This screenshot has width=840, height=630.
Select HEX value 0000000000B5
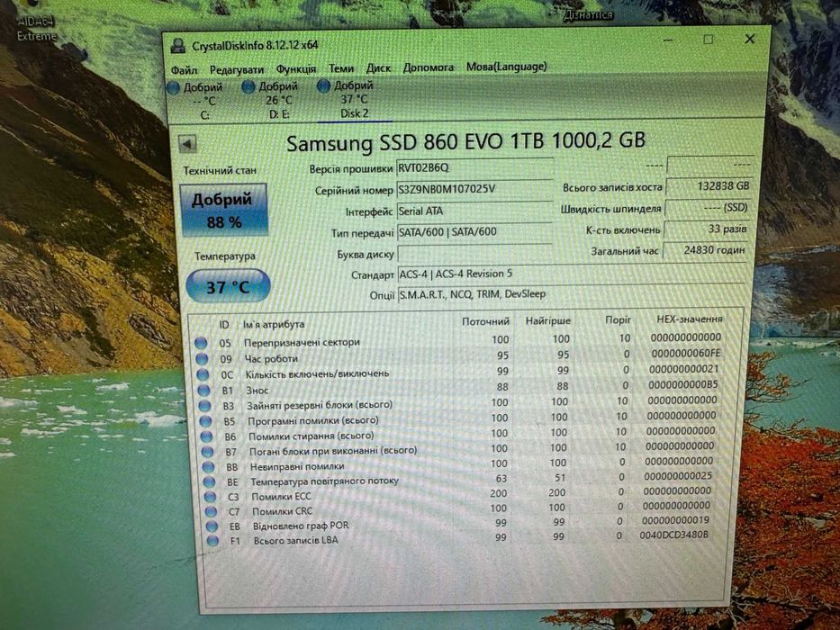683,384
